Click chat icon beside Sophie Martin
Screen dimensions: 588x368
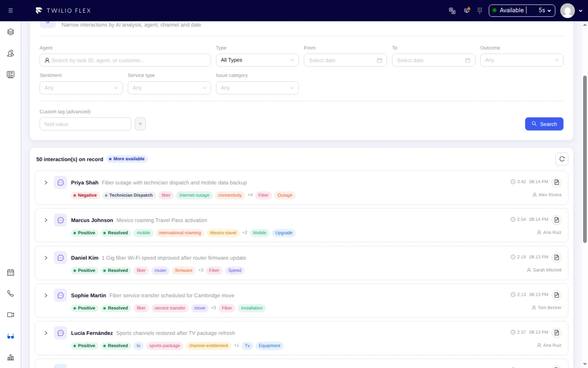(61, 295)
